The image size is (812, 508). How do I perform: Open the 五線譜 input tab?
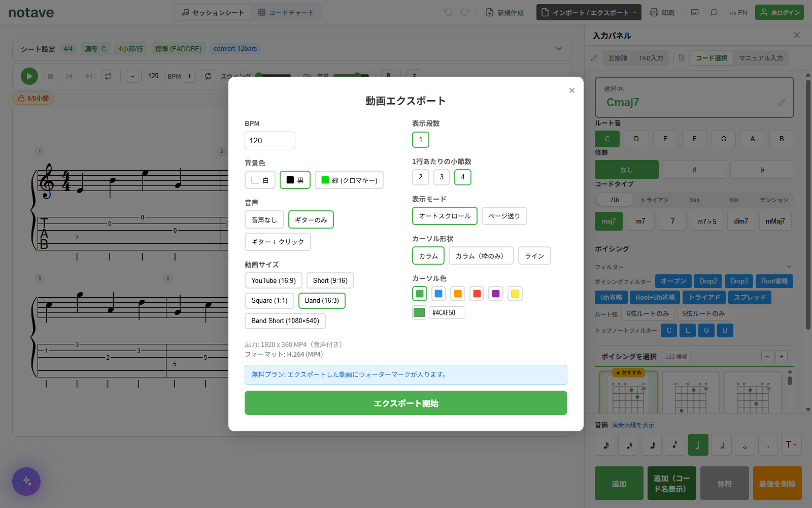click(618, 58)
